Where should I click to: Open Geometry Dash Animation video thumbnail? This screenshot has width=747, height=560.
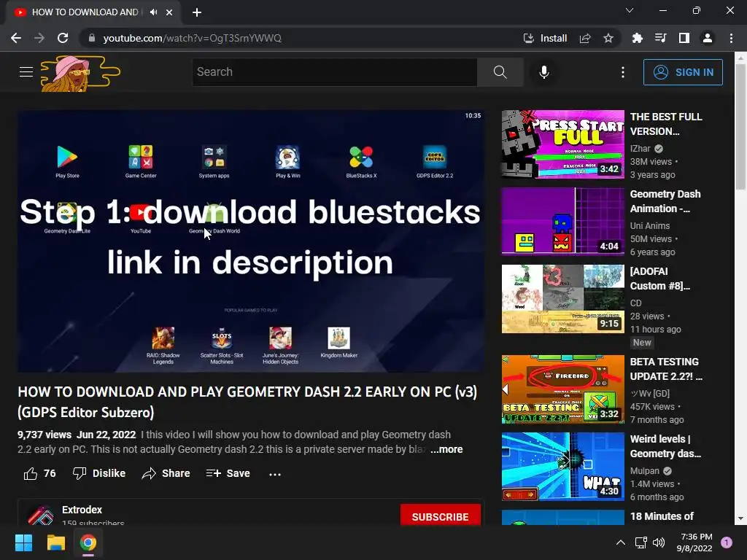click(562, 222)
